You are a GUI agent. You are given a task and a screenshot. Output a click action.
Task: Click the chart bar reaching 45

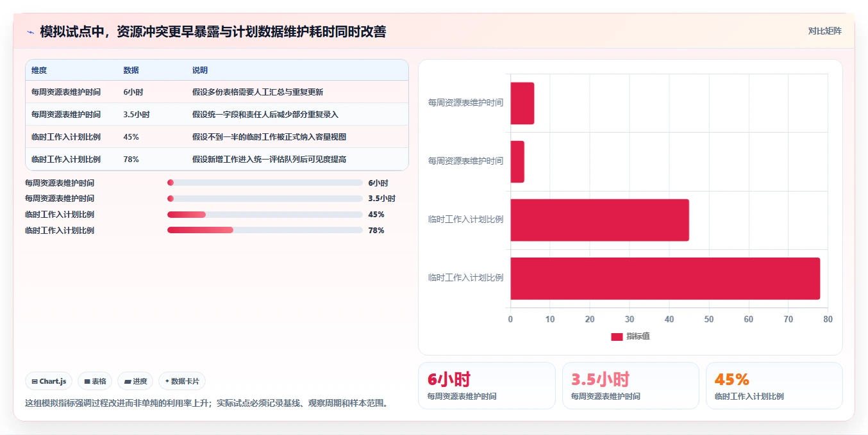599,220
